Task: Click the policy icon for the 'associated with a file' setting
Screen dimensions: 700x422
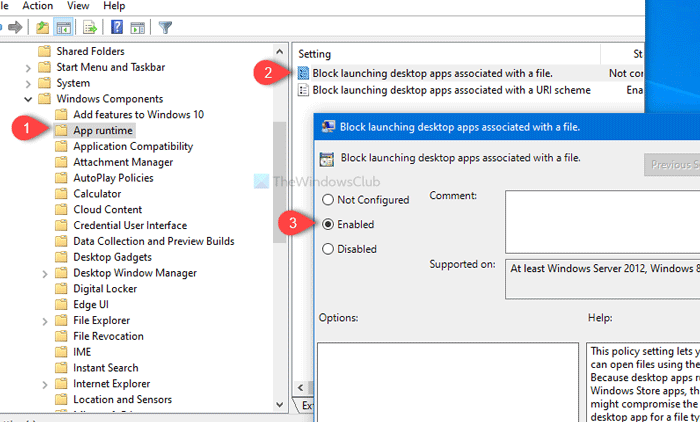Action: coord(303,73)
